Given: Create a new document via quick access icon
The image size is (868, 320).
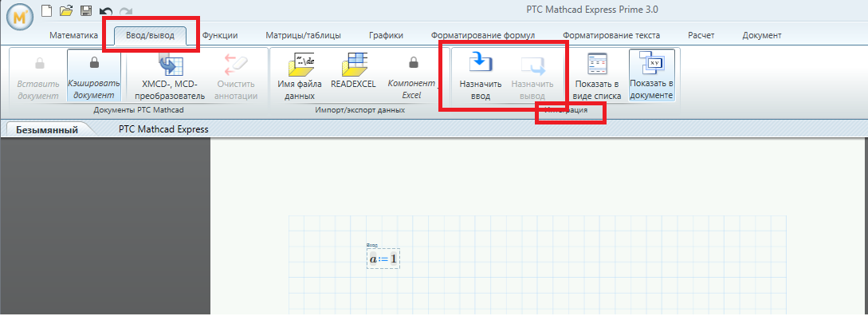Looking at the screenshot, I should [48, 10].
